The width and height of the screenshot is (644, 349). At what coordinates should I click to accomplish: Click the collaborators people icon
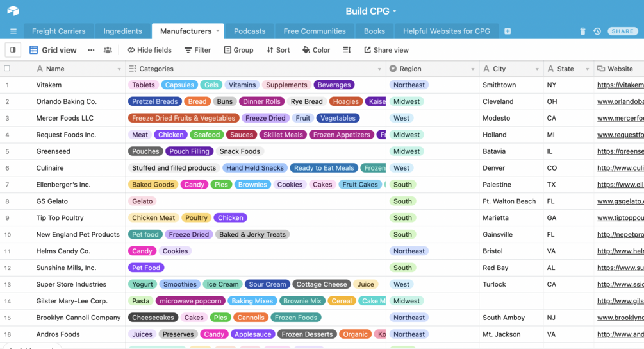pos(108,50)
